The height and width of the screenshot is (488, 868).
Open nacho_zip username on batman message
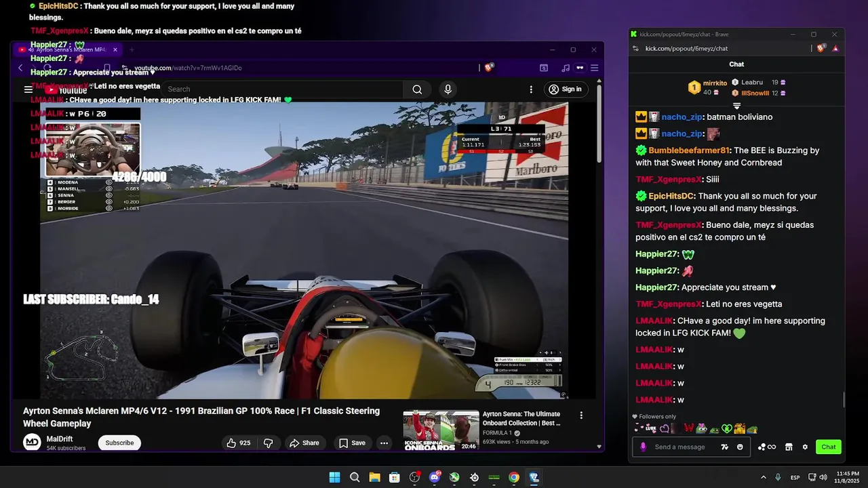tap(682, 117)
